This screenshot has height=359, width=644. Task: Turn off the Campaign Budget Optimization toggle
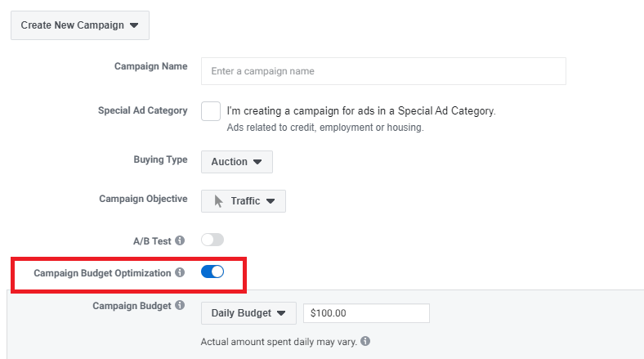(x=212, y=272)
